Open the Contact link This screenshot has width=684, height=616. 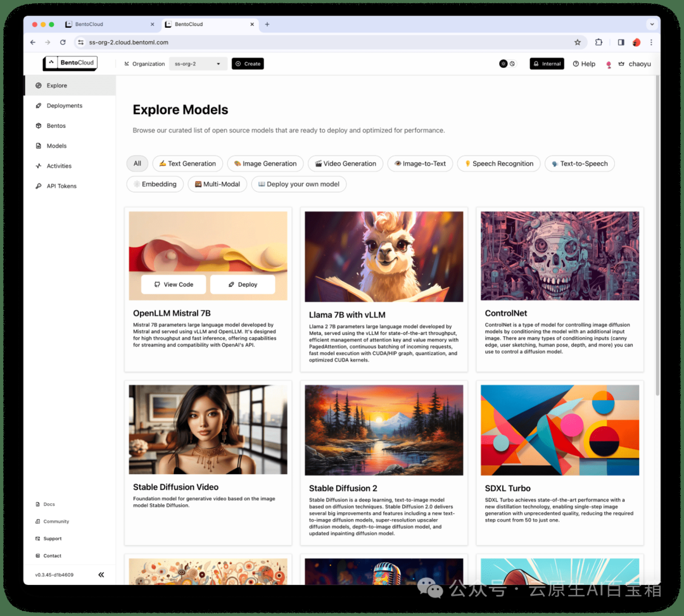coord(48,555)
